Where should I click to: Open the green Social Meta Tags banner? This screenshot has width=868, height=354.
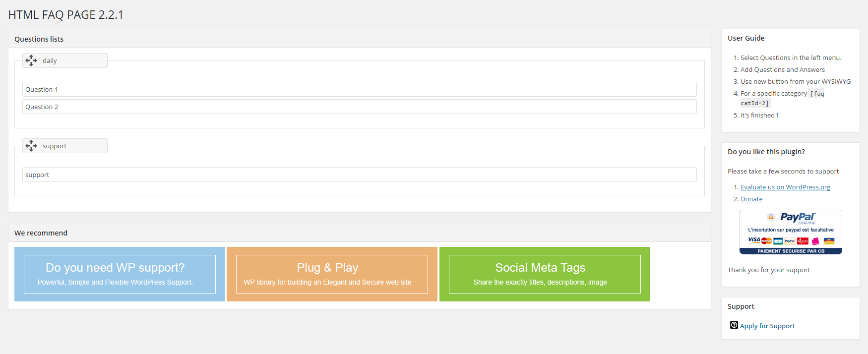click(x=545, y=274)
